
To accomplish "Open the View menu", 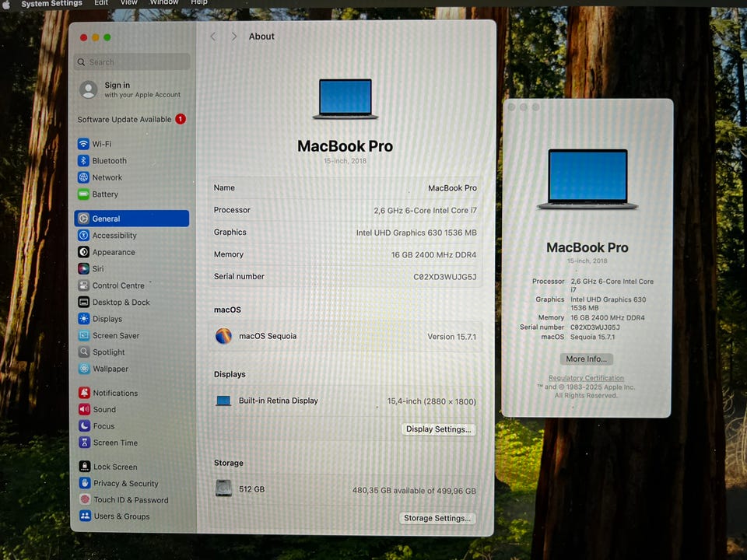I will 128,3.
